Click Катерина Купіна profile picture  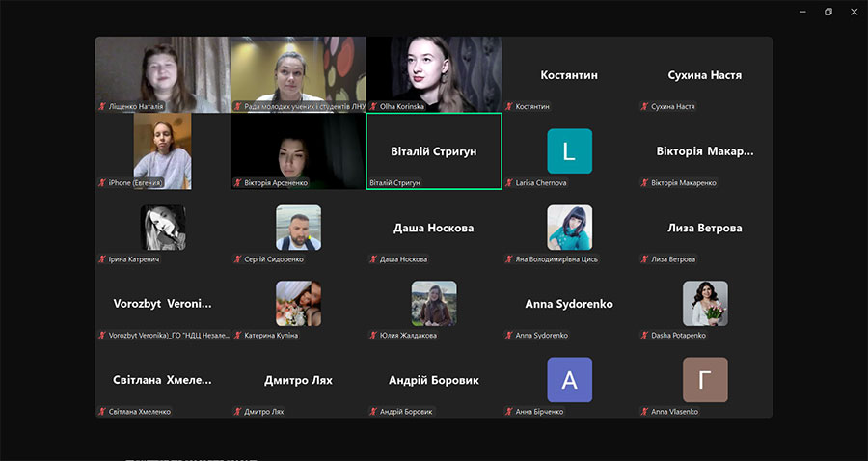click(x=298, y=303)
